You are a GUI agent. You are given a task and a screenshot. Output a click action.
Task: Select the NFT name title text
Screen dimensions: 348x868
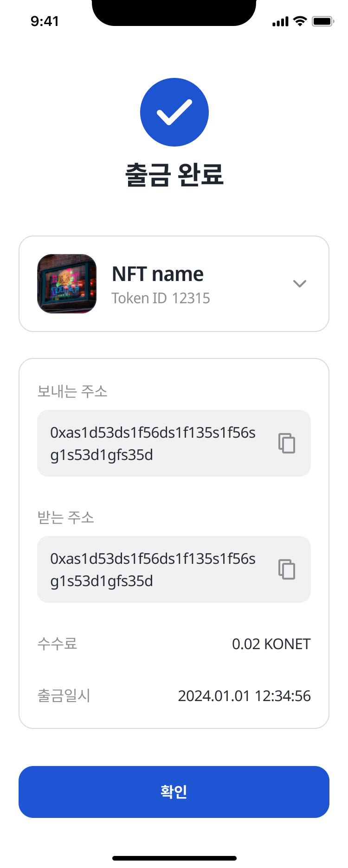tap(158, 274)
